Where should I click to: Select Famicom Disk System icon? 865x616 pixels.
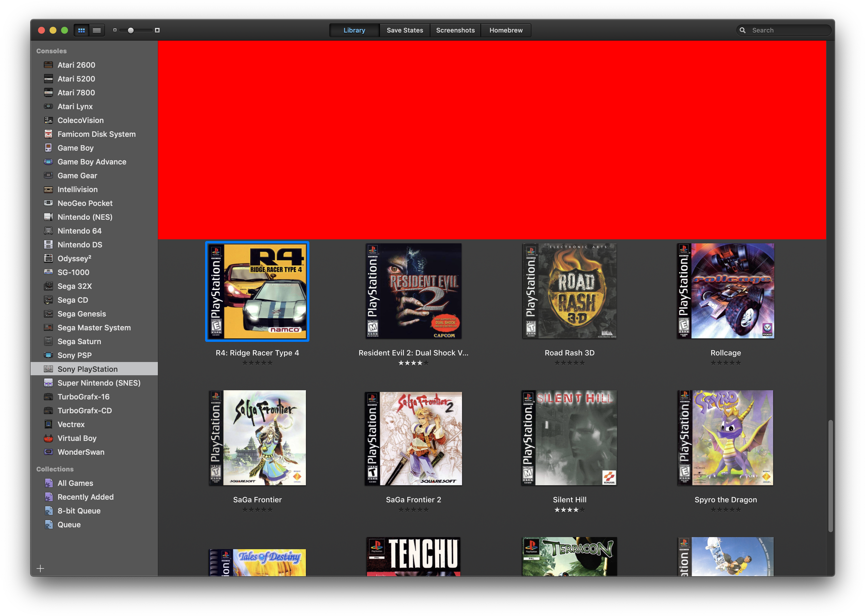(49, 134)
